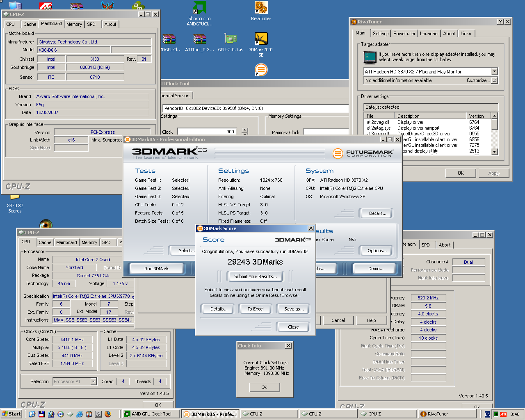Open the ATITool_0.2... archive icon
This screenshot has height=420, width=525.
[x=199, y=39]
